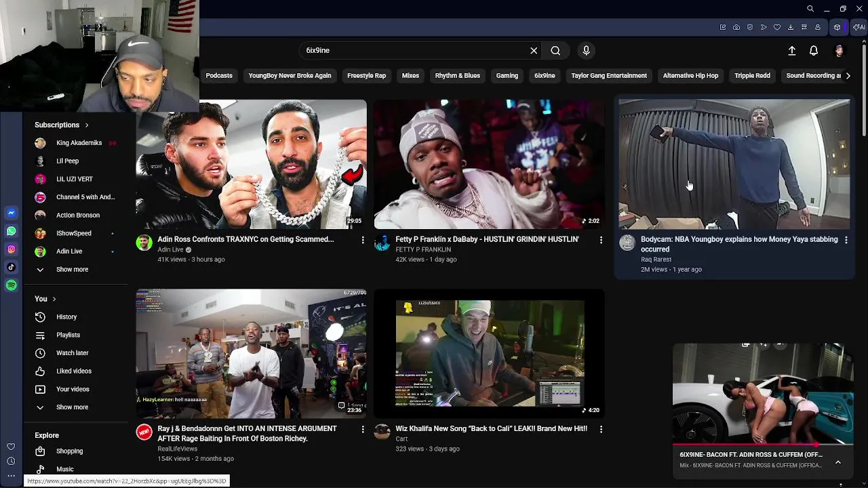Clear the search box with the X
Screen dimensions: 868x488
coord(534,50)
